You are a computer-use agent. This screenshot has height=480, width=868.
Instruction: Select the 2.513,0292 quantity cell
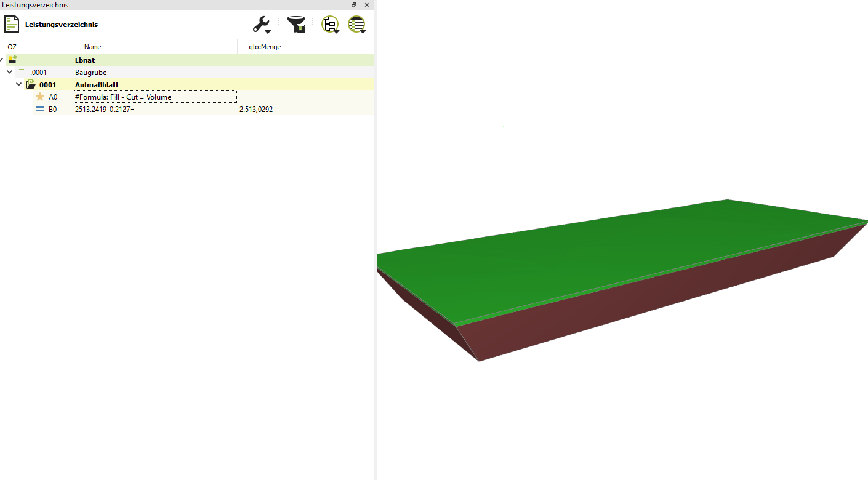pyautogui.click(x=256, y=110)
